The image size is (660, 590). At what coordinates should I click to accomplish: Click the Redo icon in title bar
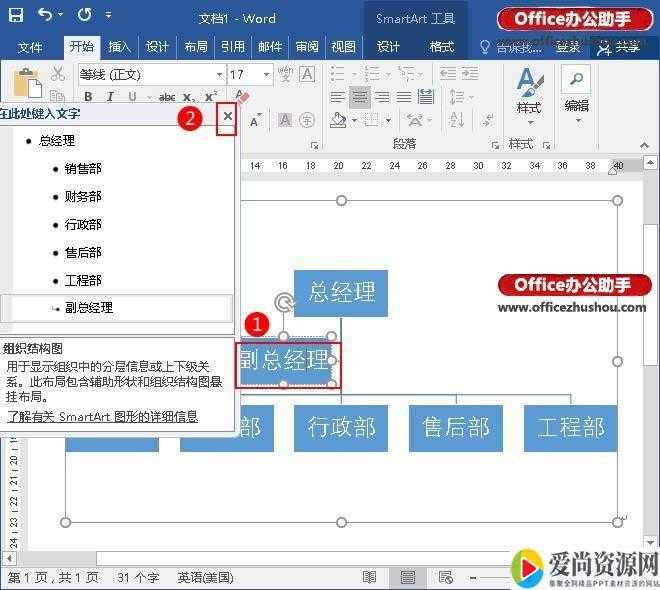click(83, 16)
